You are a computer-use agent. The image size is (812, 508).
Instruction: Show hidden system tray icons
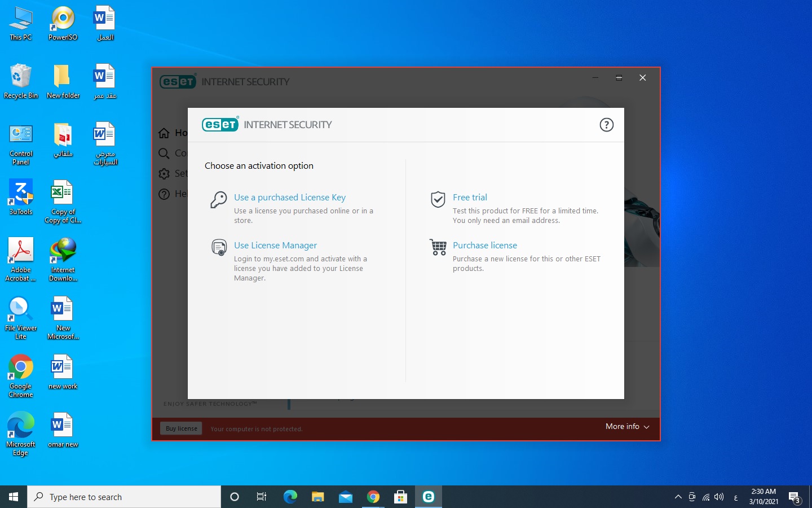coord(678,497)
